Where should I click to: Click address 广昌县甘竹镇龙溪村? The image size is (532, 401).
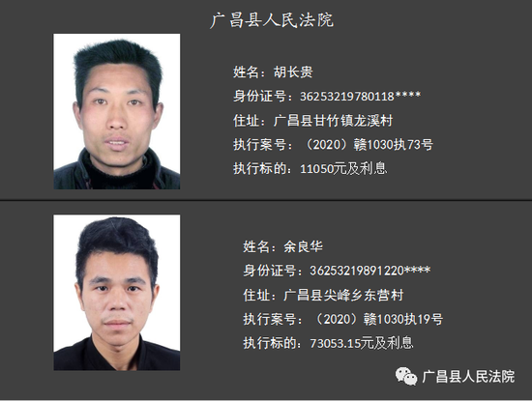point(333,121)
